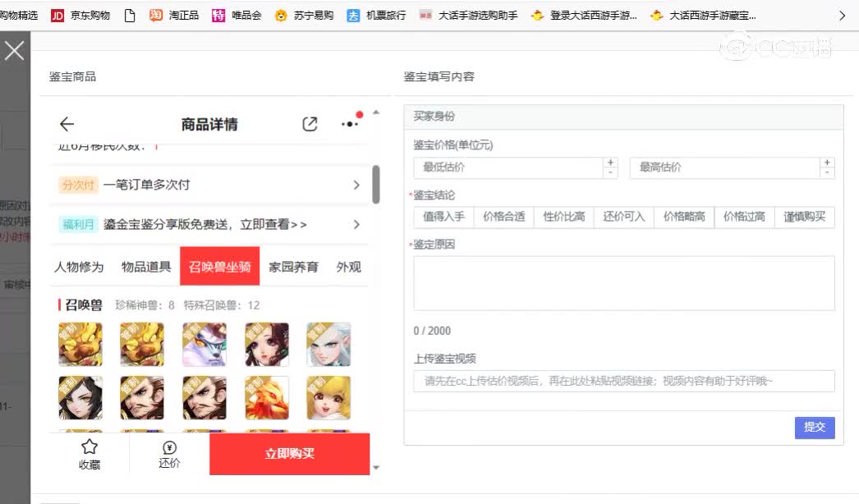Click the share icon beside 商品详情
The height and width of the screenshot is (504, 859).
310,125
